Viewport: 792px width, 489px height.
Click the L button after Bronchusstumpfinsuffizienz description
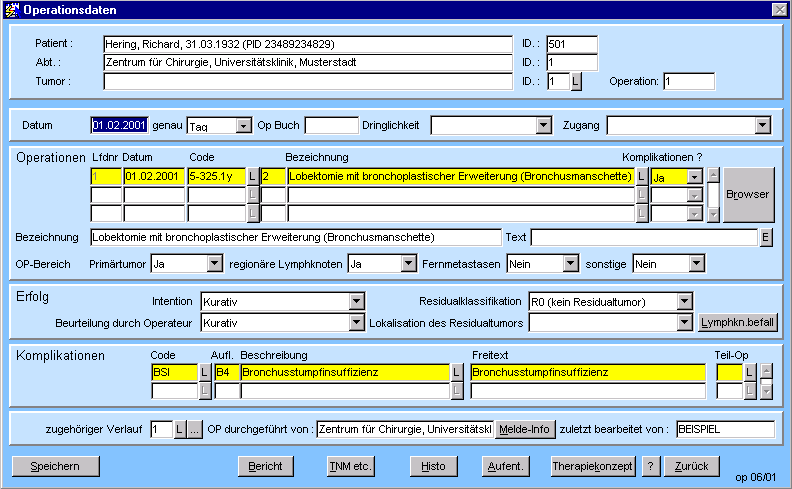click(457, 372)
